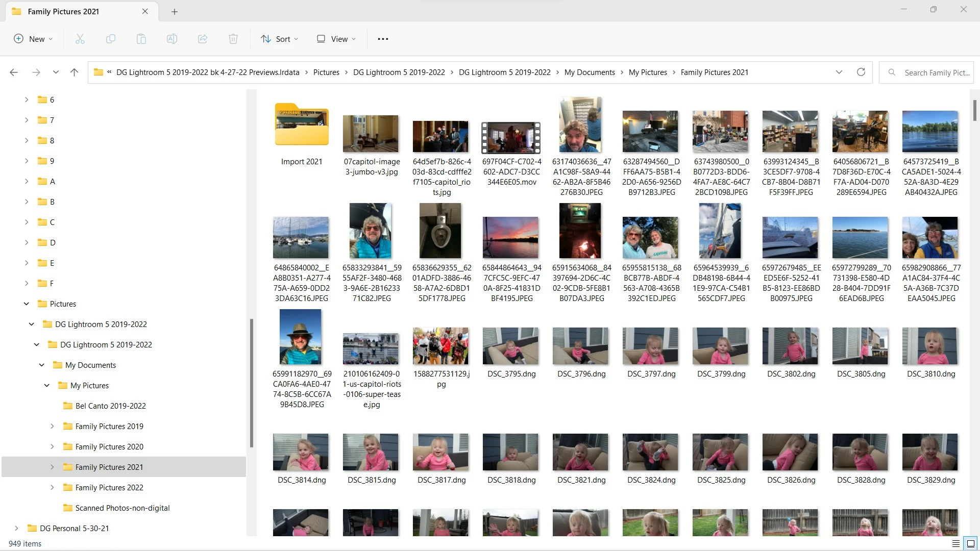Collapse the My Documents tree node

tap(42, 365)
